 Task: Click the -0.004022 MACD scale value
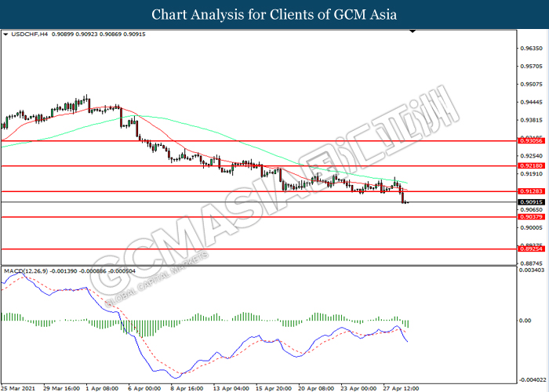(x=532, y=379)
